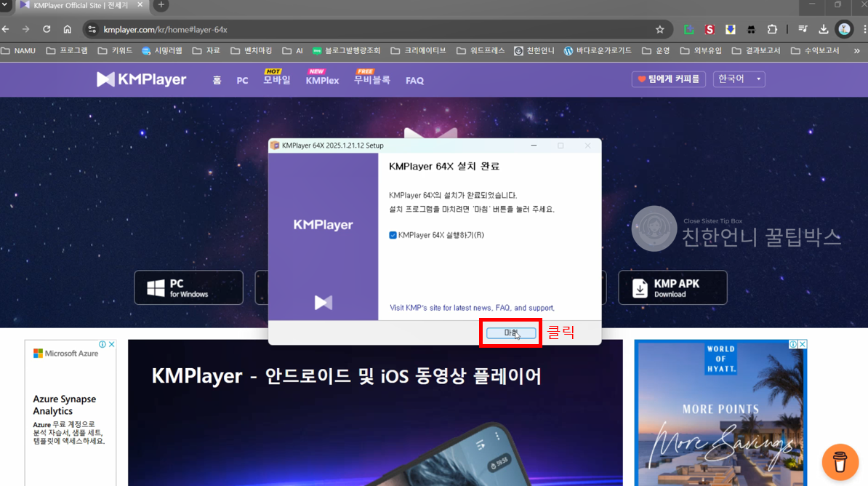Click the 마침 finish button in setup

pyautogui.click(x=511, y=333)
